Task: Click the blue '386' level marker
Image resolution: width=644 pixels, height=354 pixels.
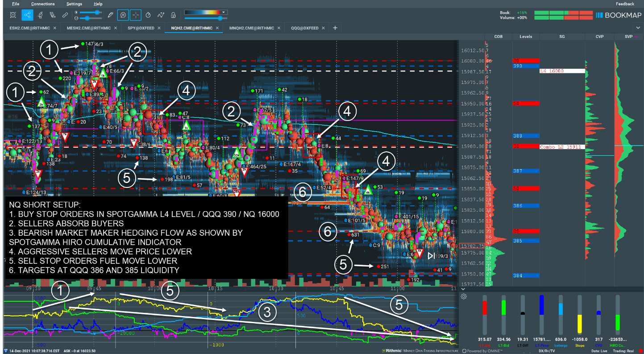Action: tap(526, 206)
